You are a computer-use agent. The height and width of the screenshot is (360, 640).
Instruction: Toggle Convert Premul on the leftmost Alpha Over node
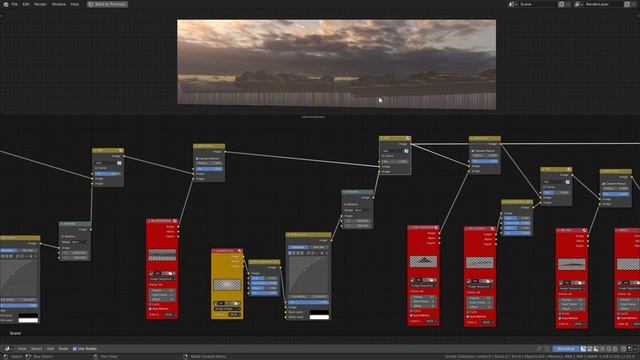[197, 158]
